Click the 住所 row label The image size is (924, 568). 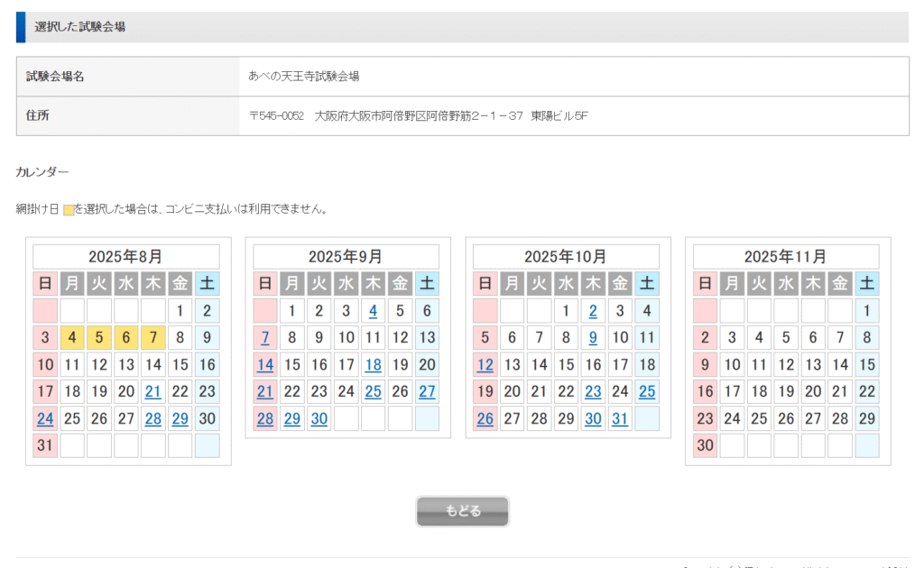(38, 115)
